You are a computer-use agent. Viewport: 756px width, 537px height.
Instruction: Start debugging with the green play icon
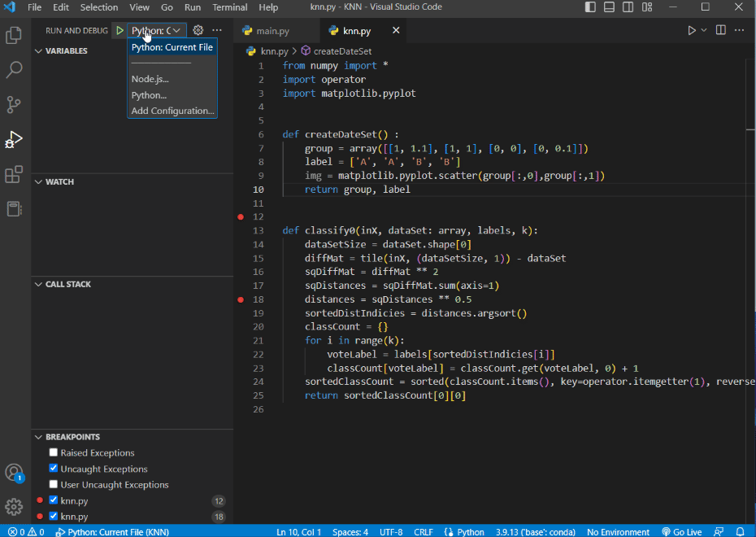119,29
